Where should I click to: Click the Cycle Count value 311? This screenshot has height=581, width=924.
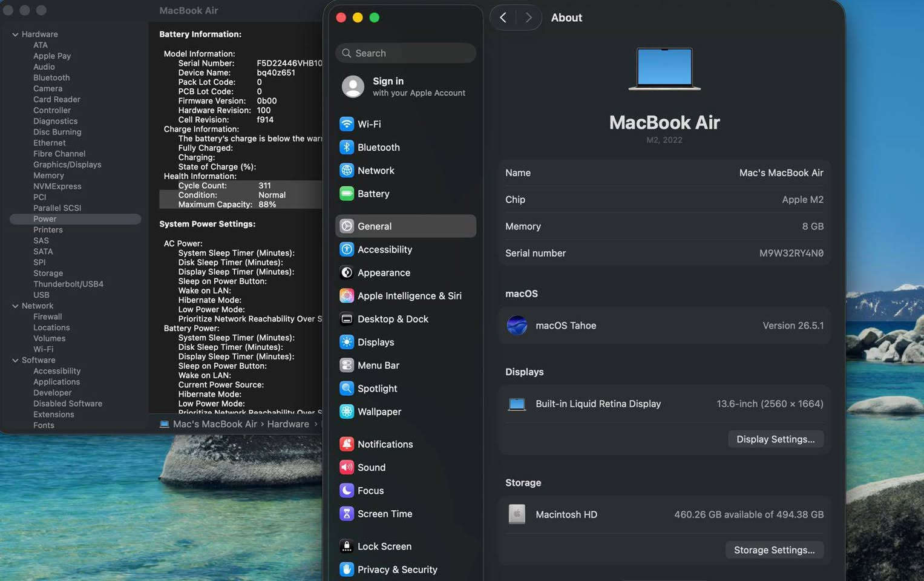click(x=264, y=186)
